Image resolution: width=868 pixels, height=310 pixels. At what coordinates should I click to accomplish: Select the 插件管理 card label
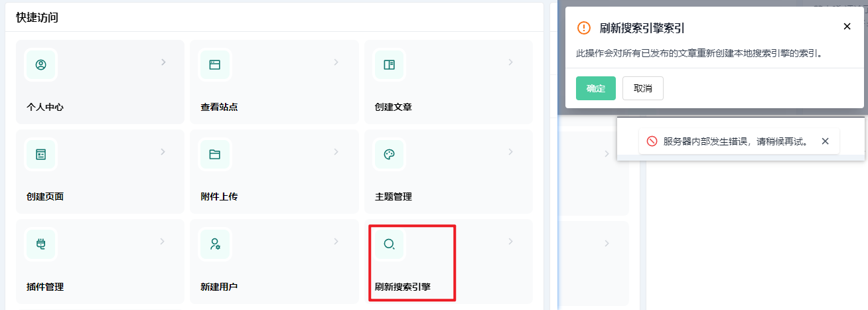coord(45,287)
